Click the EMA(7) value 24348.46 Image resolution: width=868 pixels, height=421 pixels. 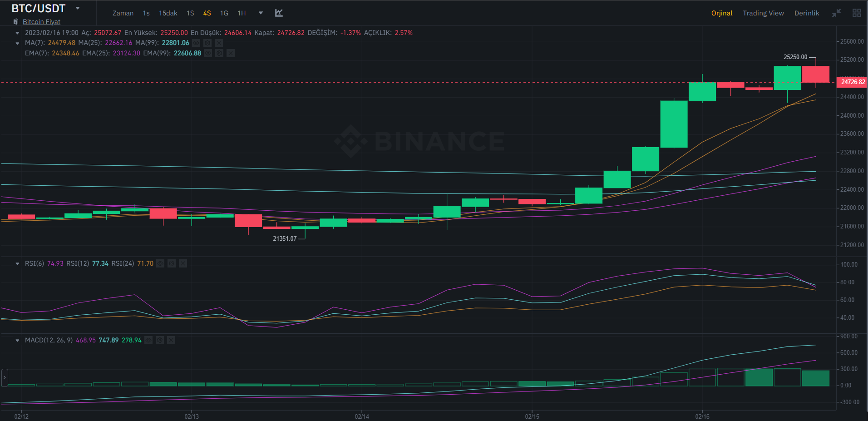pos(65,53)
